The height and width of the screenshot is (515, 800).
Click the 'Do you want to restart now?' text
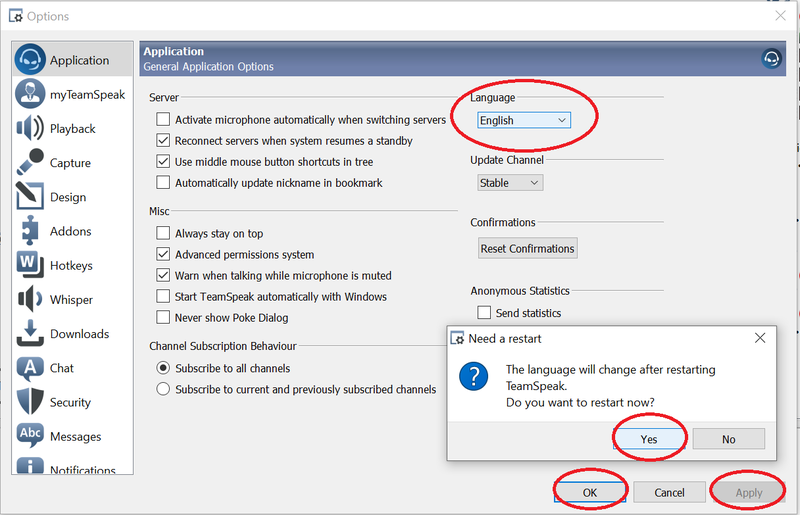click(580, 403)
